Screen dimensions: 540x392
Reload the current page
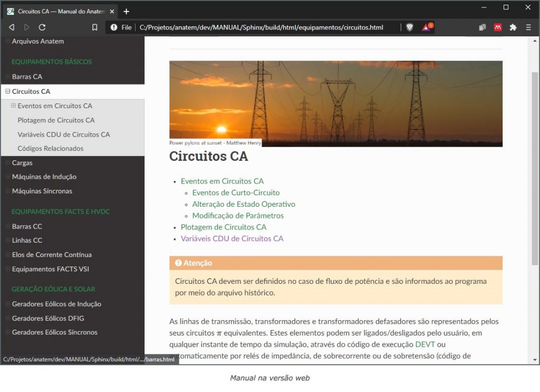(x=42, y=27)
